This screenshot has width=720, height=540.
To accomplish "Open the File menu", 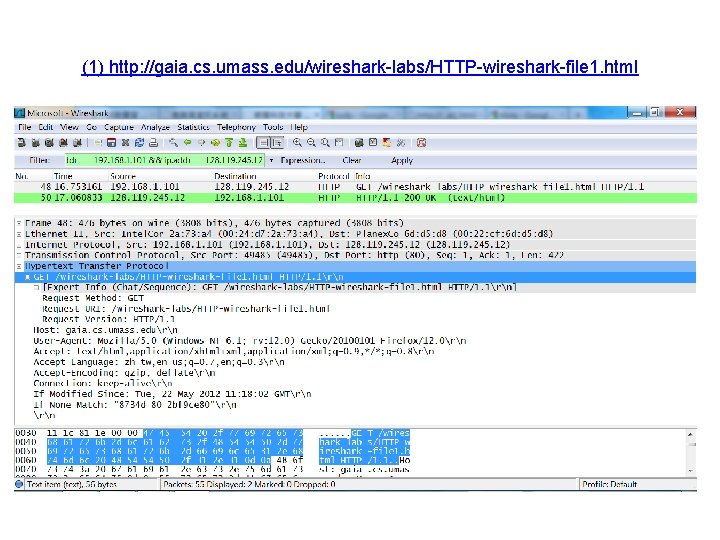I will point(24,127).
